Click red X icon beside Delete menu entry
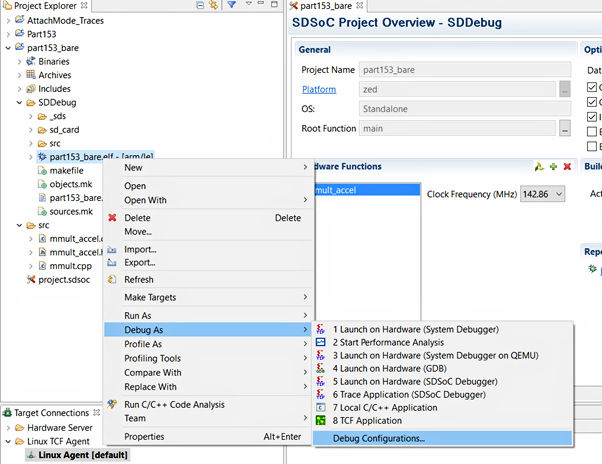 tap(112, 218)
